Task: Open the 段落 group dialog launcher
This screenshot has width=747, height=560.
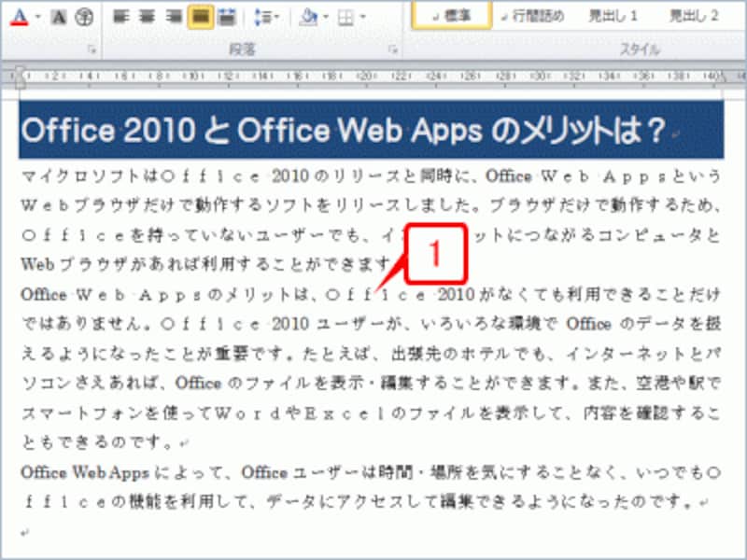Action: click(x=393, y=49)
